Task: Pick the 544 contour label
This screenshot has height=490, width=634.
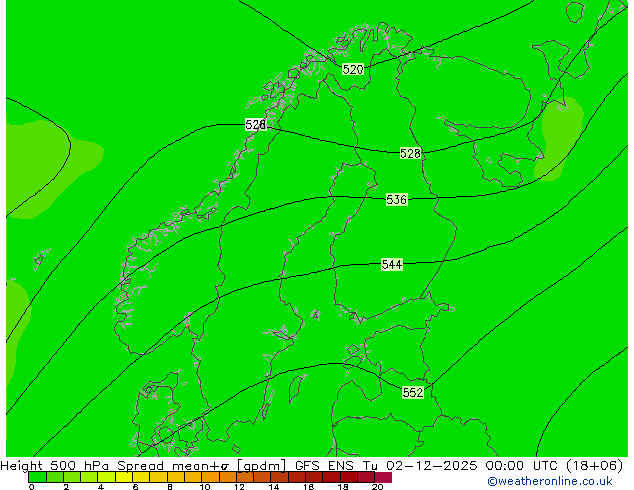Action: (x=392, y=264)
